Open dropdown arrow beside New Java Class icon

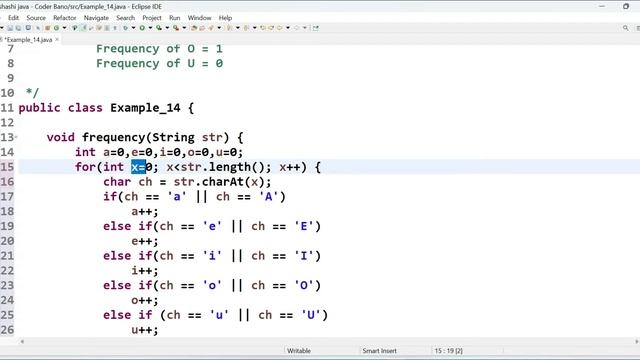pos(64,28)
